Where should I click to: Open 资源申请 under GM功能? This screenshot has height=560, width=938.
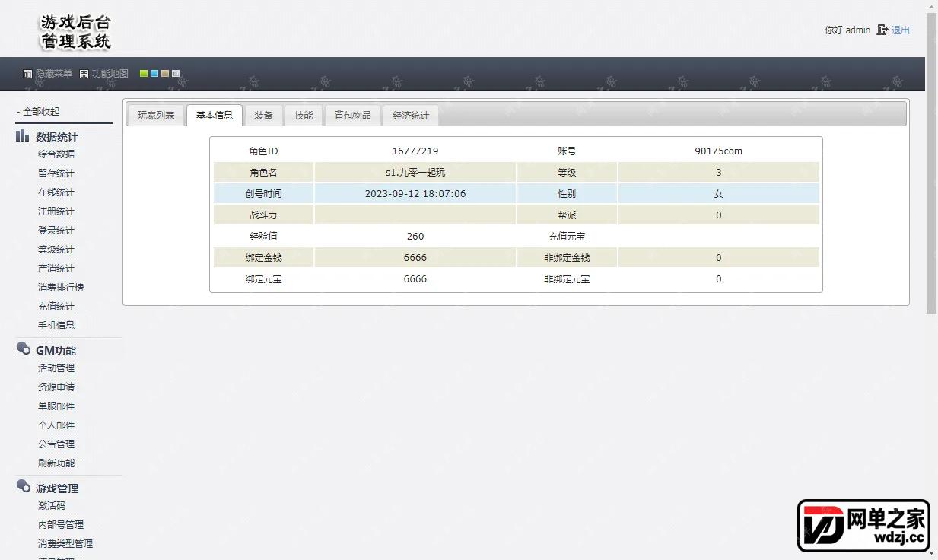click(56, 387)
